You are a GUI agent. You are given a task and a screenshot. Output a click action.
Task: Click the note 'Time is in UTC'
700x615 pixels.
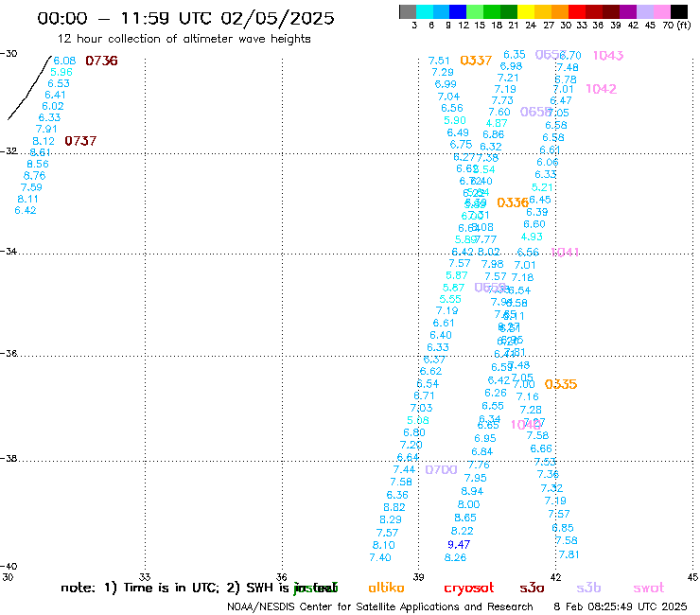(170, 588)
